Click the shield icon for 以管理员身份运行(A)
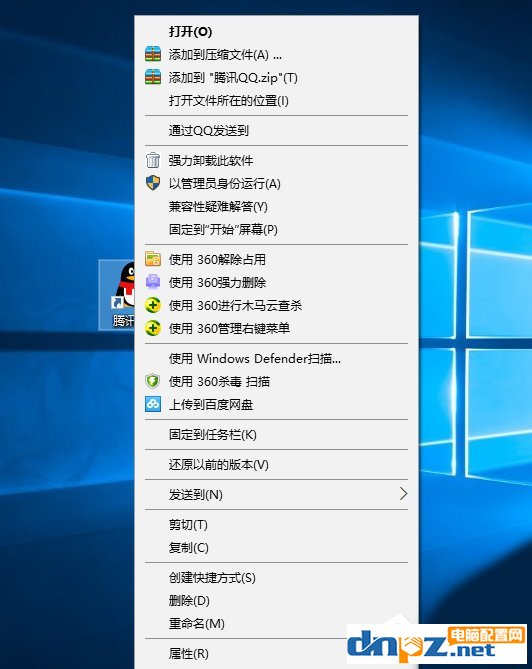This screenshot has height=669, width=532. click(153, 183)
